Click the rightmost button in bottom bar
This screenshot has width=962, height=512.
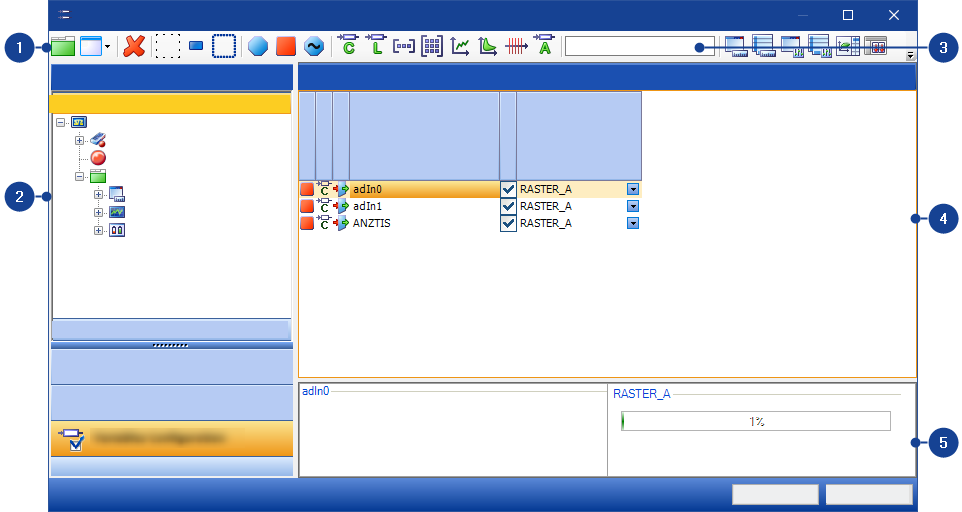tap(868, 494)
